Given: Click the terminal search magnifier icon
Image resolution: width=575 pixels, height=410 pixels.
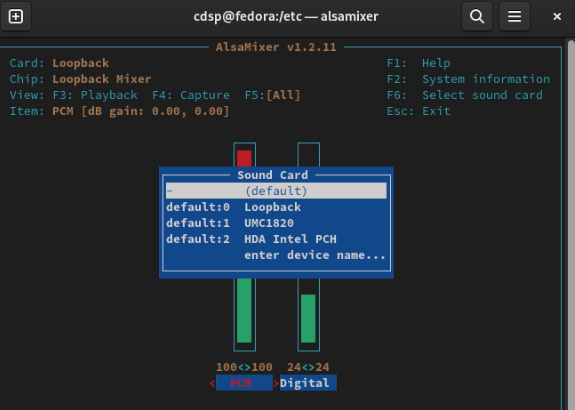Looking at the screenshot, I should click(477, 17).
